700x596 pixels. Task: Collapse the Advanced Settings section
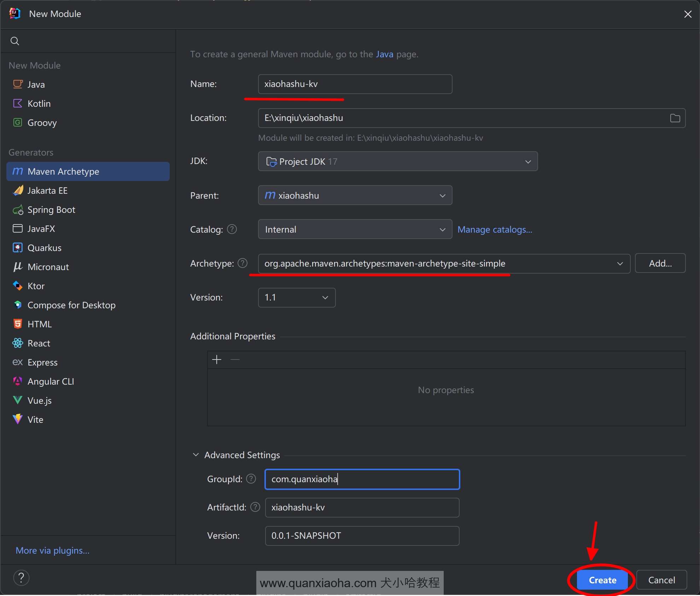pyautogui.click(x=196, y=455)
